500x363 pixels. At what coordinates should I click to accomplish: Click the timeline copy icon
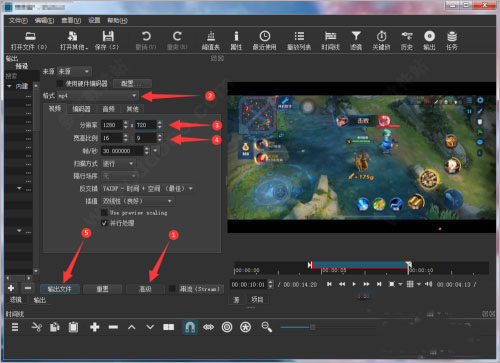click(55, 327)
